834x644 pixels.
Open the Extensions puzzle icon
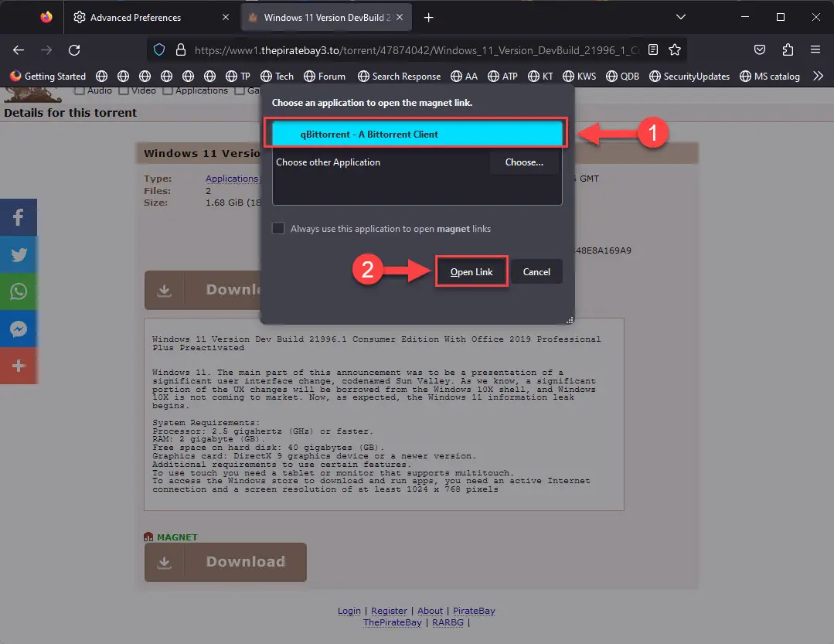point(788,50)
